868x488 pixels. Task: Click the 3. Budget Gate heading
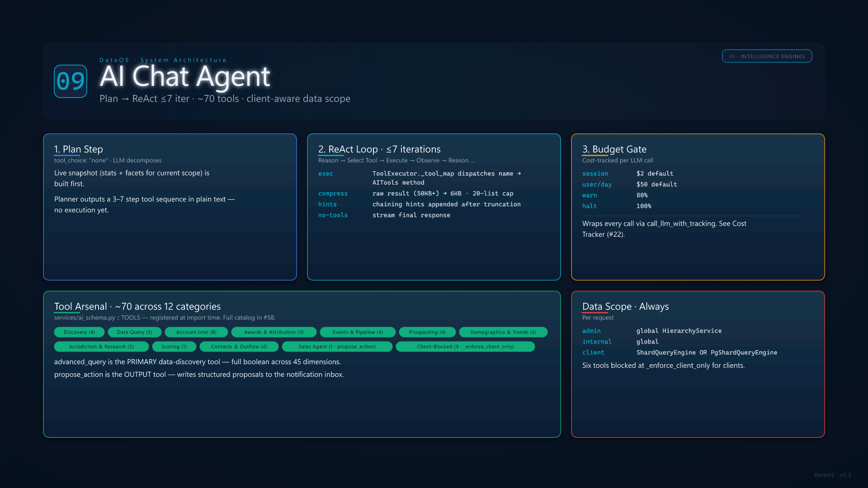[x=614, y=149]
